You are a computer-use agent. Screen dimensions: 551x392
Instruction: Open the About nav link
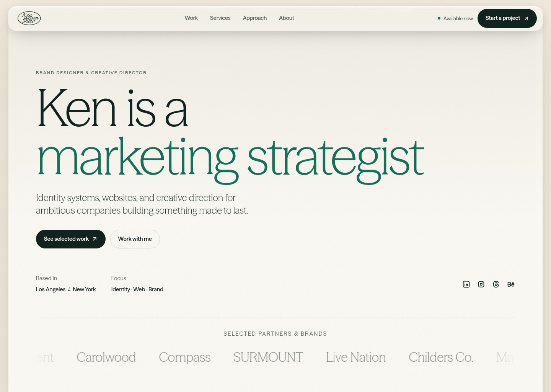tap(287, 18)
